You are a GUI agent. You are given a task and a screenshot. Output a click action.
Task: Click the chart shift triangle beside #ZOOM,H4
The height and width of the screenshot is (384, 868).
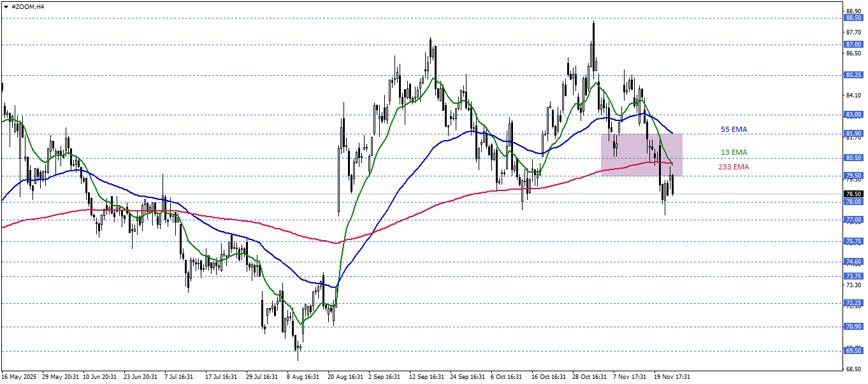click(6, 6)
